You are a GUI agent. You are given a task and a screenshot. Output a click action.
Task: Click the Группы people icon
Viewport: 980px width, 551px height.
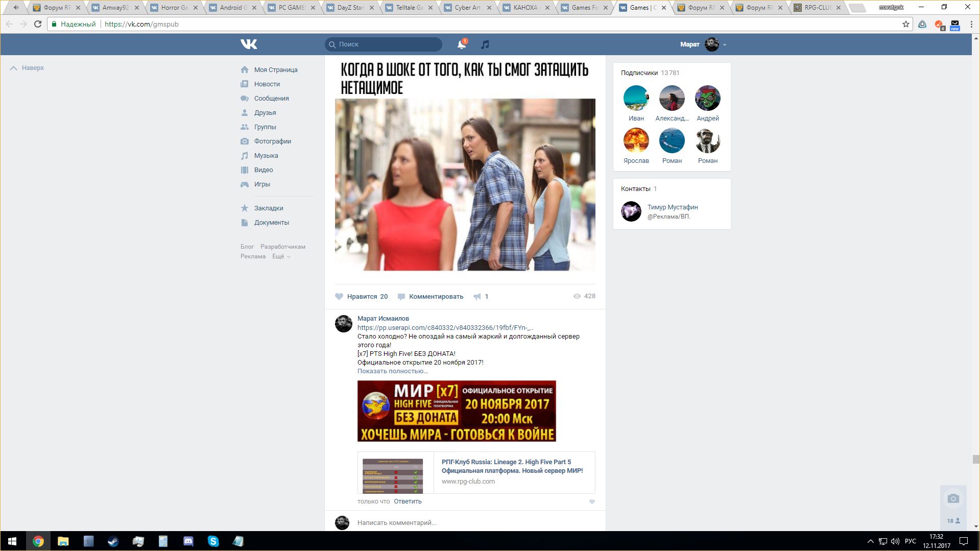point(245,127)
